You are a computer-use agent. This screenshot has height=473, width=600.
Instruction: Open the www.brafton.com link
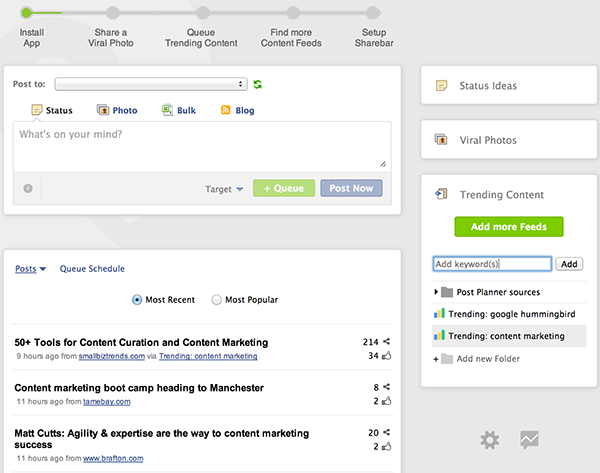coord(113,458)
